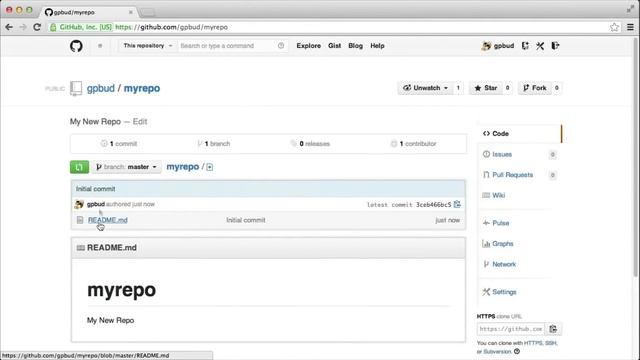Open the latest commit 3ceb466bc5 link
The width and height of the screenshot is (640, 360).
point(433,204)
